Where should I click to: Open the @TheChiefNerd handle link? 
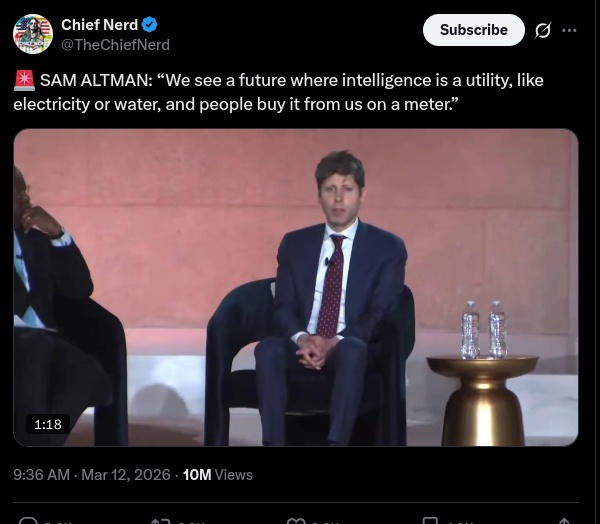point(115,45)
